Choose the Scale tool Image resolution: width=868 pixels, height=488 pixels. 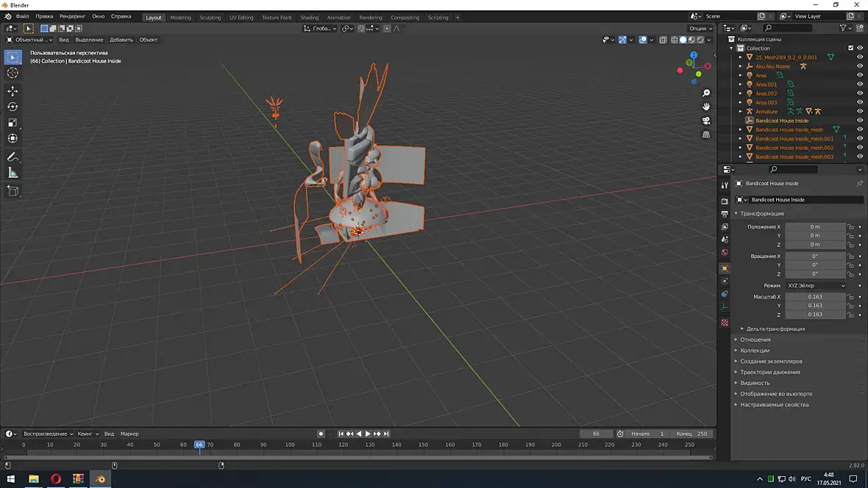[13, 123]
